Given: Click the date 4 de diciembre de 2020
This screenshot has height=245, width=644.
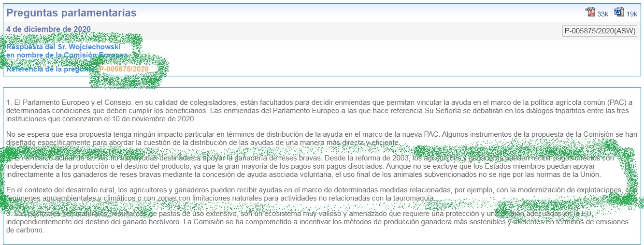Looking at the screenshot, I should pos(48,29).
